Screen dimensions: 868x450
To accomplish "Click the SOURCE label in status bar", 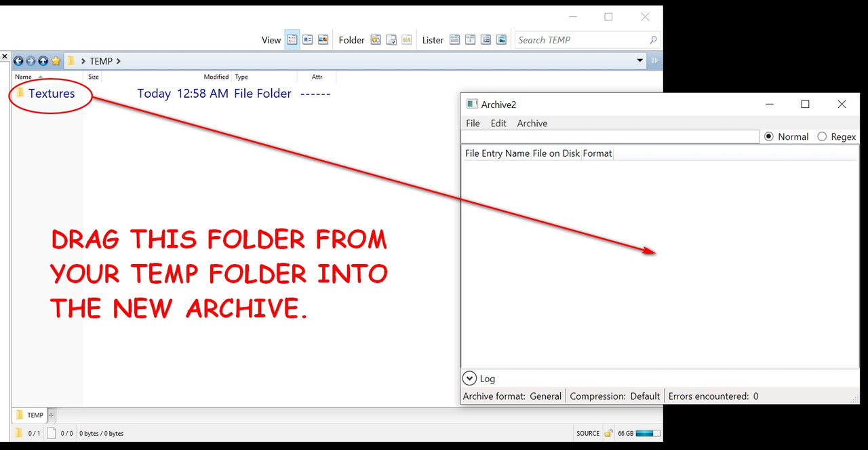I will pyautogui.click(x=588, y=433).
